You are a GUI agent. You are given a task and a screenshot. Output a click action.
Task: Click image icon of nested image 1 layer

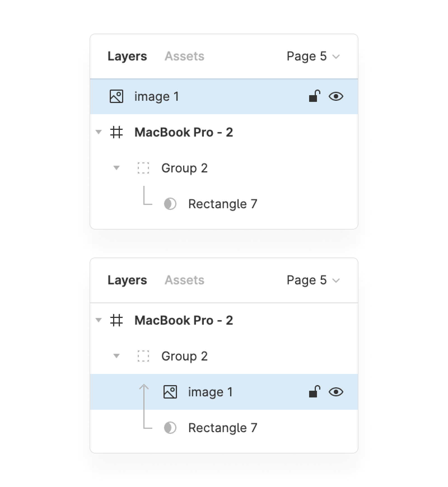point(170,392)
